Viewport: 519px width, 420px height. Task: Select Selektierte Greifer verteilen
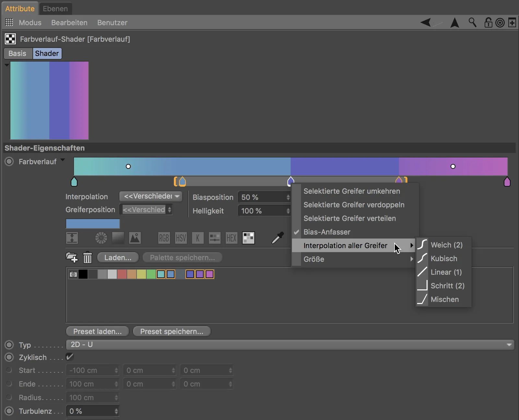click(x=356, y=218)
